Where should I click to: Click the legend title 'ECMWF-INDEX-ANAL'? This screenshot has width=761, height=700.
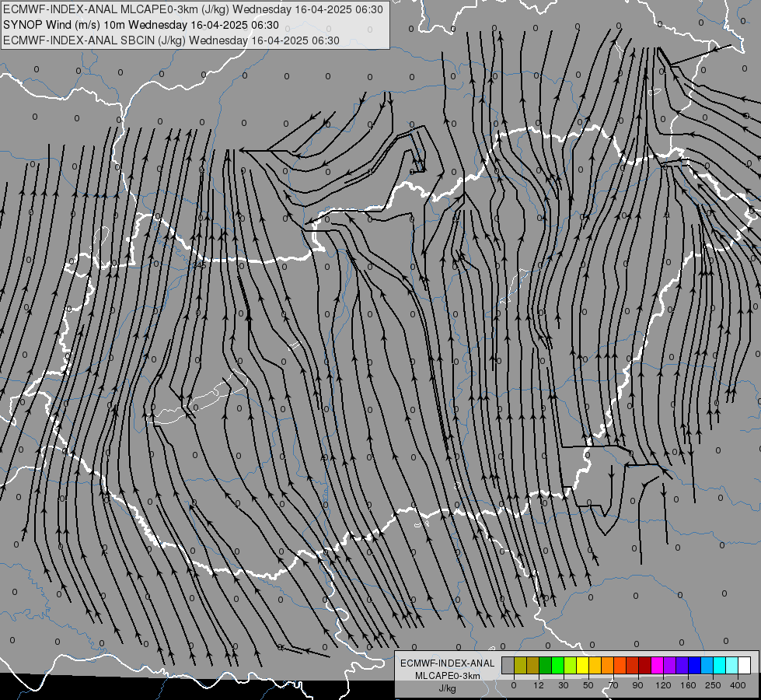pos(448,663)
